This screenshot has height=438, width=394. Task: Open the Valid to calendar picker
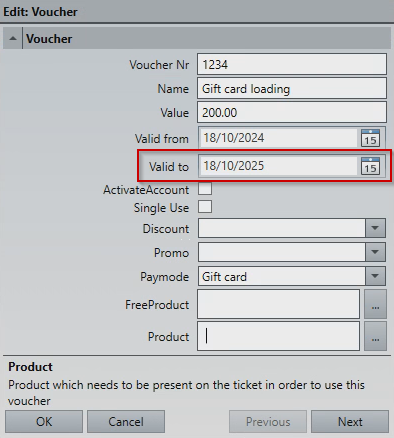coord(370,166)
